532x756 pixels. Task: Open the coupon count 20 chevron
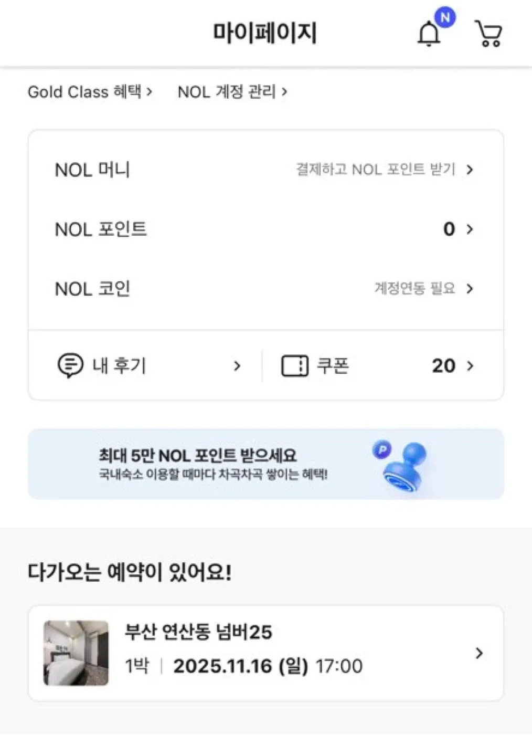[470, 366]
